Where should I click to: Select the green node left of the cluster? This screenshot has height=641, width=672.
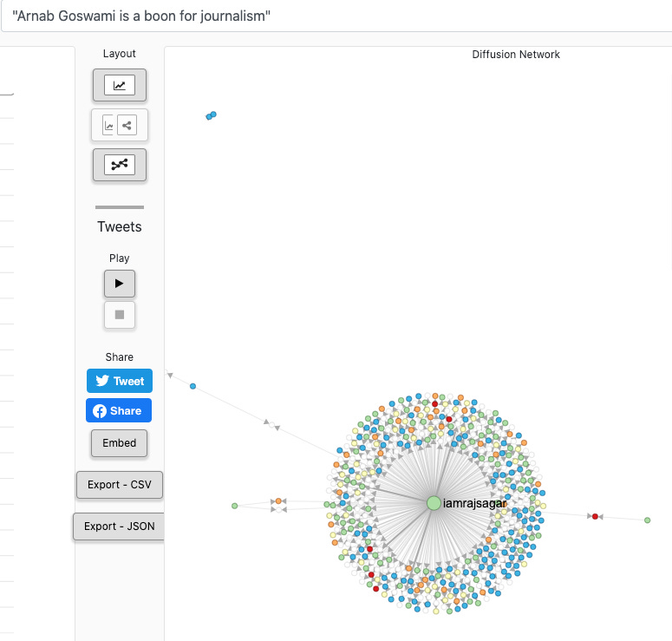tap(234, 506)
